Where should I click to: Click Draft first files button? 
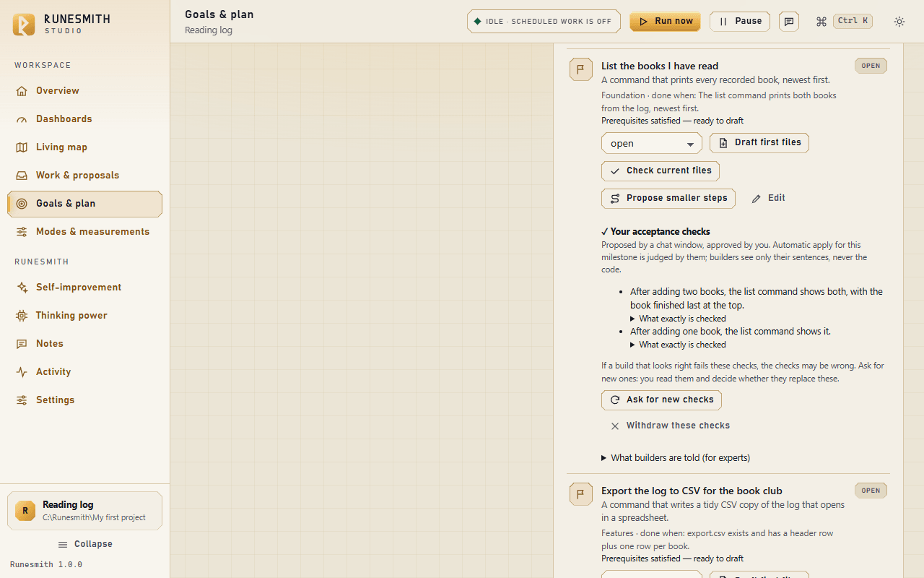coord(759,143)
